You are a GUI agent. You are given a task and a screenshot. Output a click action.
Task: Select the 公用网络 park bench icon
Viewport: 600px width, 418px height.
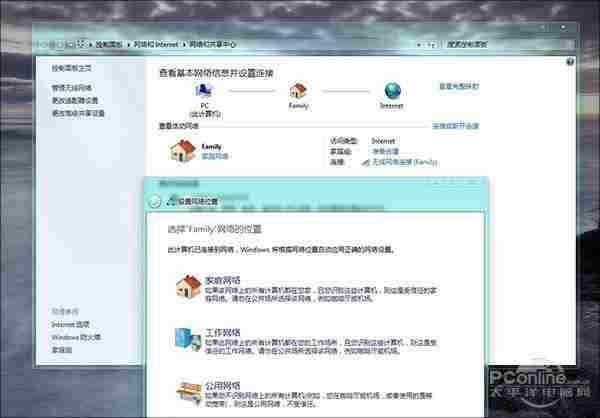[x=186, y=391]
